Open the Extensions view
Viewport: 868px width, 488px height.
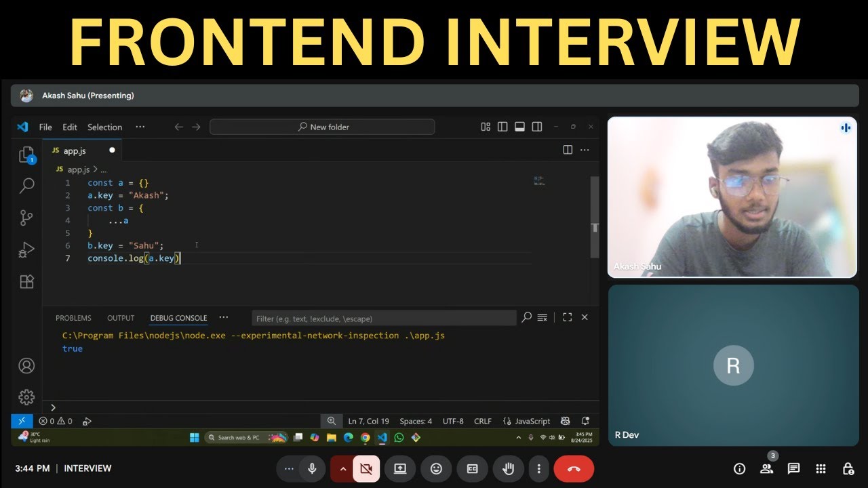point(26,281)
